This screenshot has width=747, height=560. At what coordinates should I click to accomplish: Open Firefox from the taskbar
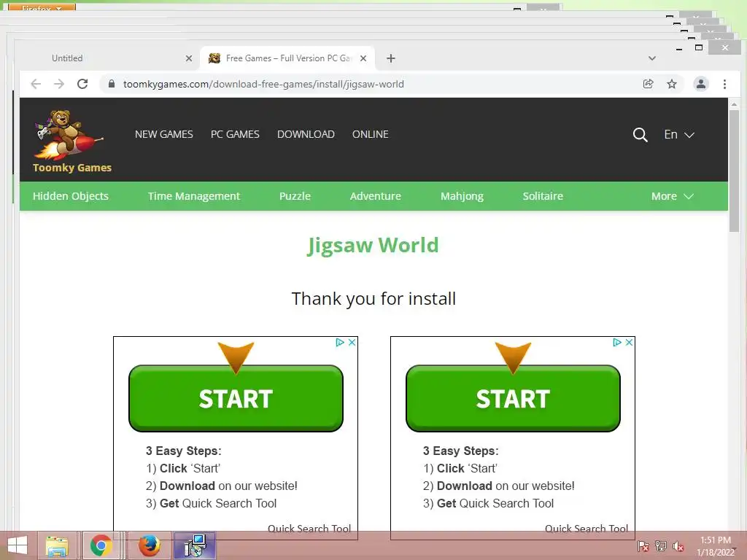click(x=149, y=545)
